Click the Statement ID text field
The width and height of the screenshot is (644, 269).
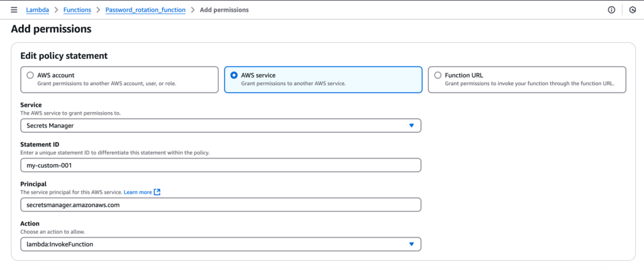[220, 165]
